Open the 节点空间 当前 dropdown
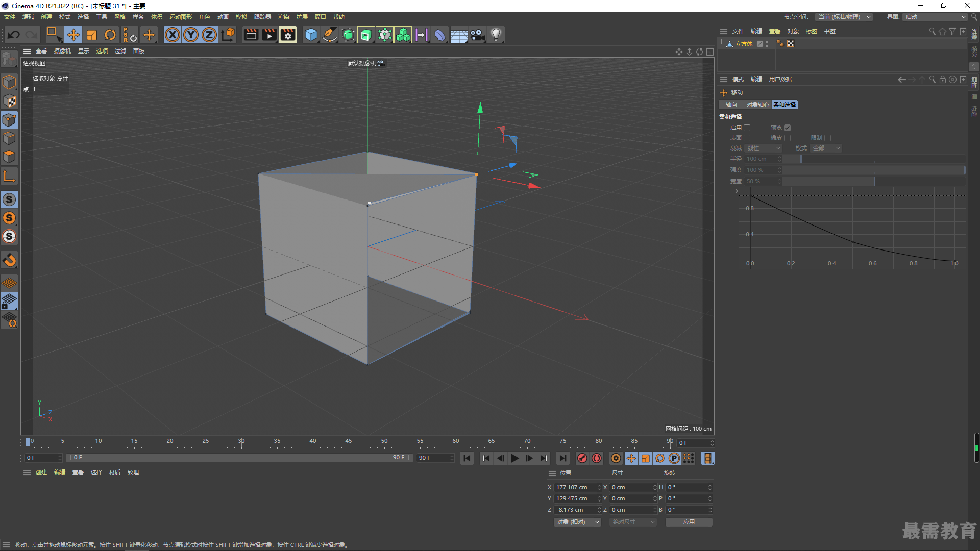Viewport: 980px width, 551px height. point(844,17)
